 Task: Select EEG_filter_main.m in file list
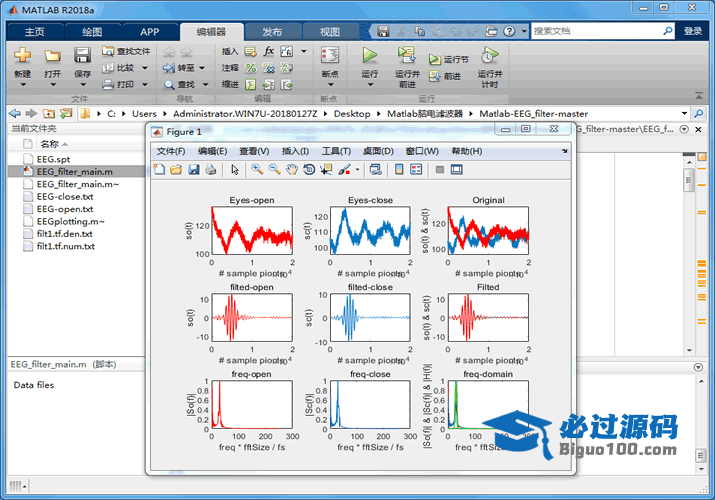[x=74, y=171]
